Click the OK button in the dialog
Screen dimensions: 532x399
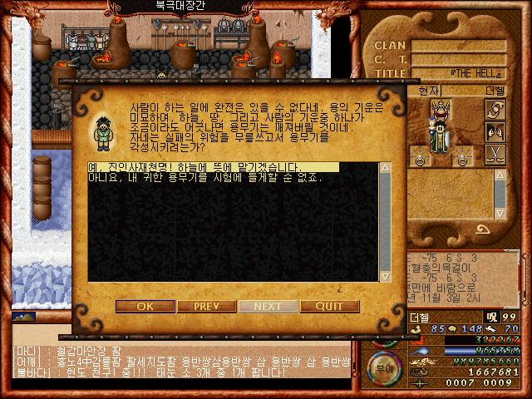(x=145, y=306)
